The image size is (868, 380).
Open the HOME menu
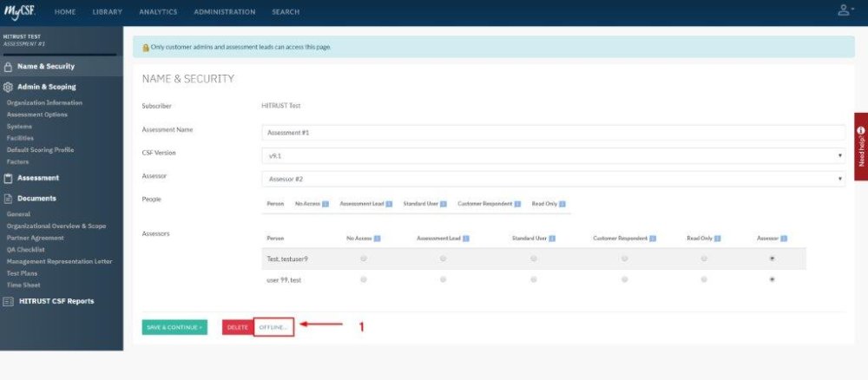pyautogui.click(x=65, y=11)
